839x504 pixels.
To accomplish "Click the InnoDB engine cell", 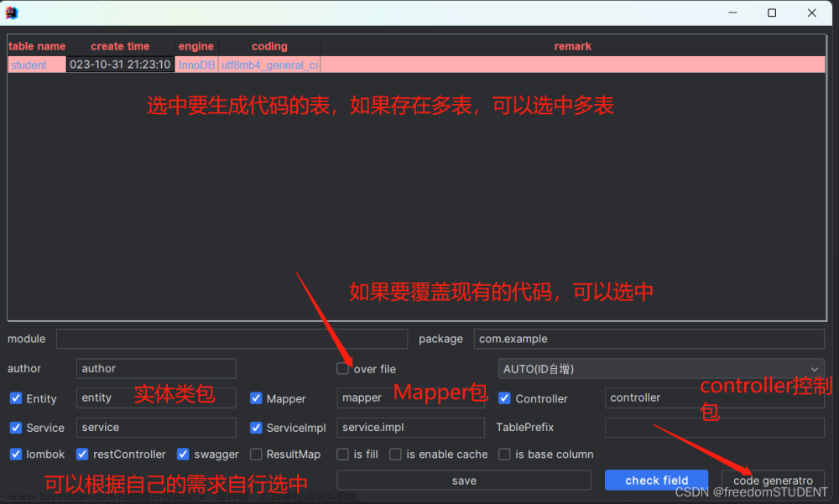I will tap(196, 65).
